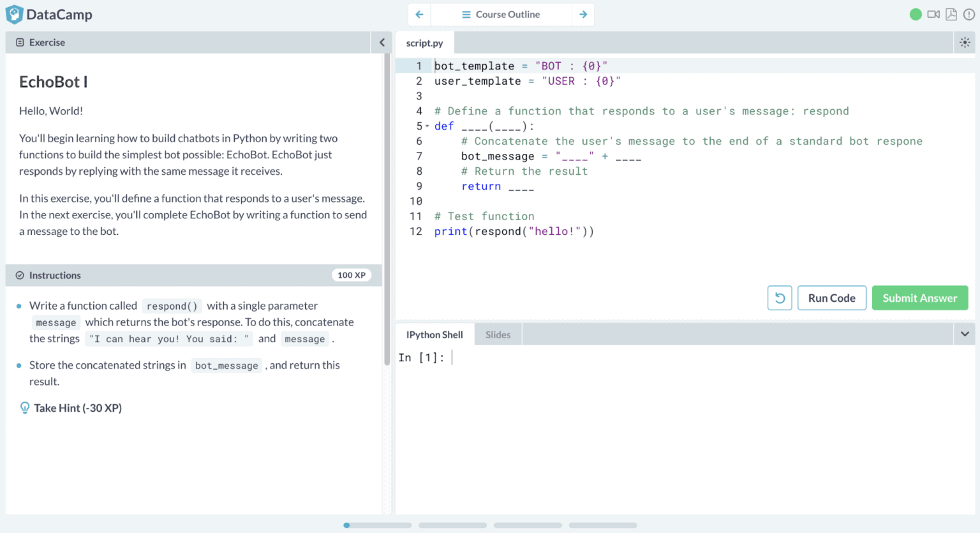
Task: Select the script.py tab
Action: click(x=424, y=43)
